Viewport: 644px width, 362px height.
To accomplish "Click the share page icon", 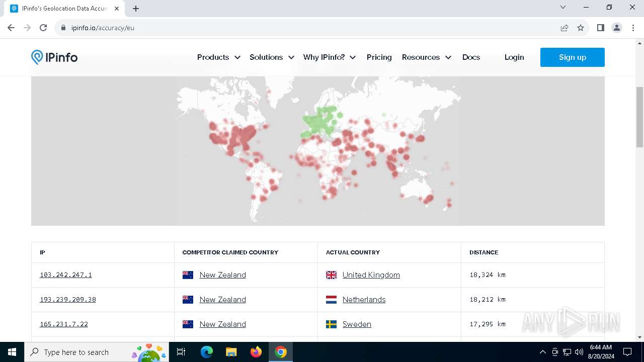I will (565, 28).
